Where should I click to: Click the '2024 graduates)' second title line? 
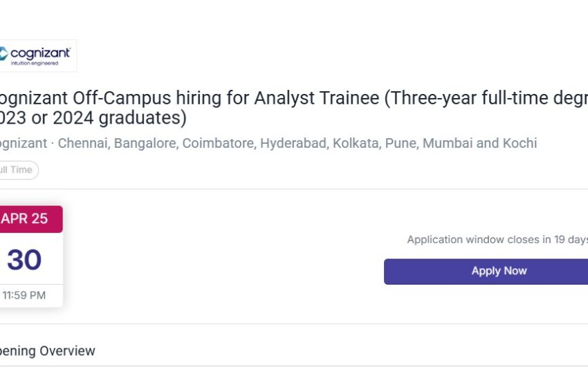click(120, 118)
